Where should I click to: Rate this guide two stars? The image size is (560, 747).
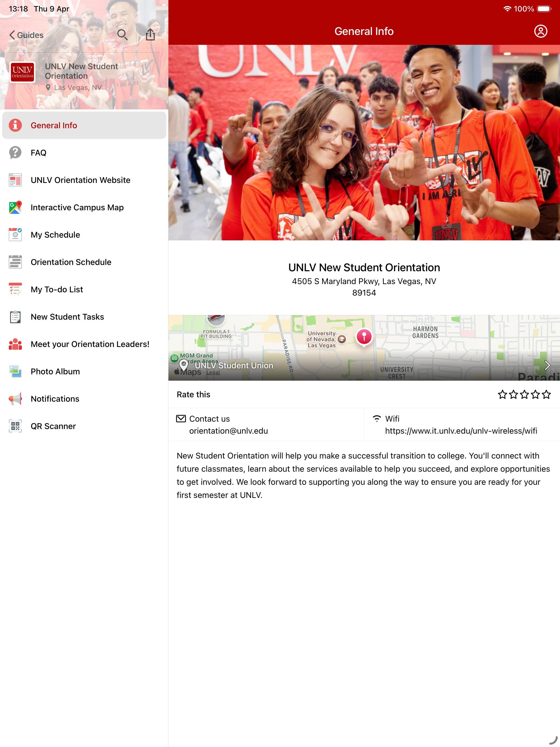click(514, 395)
